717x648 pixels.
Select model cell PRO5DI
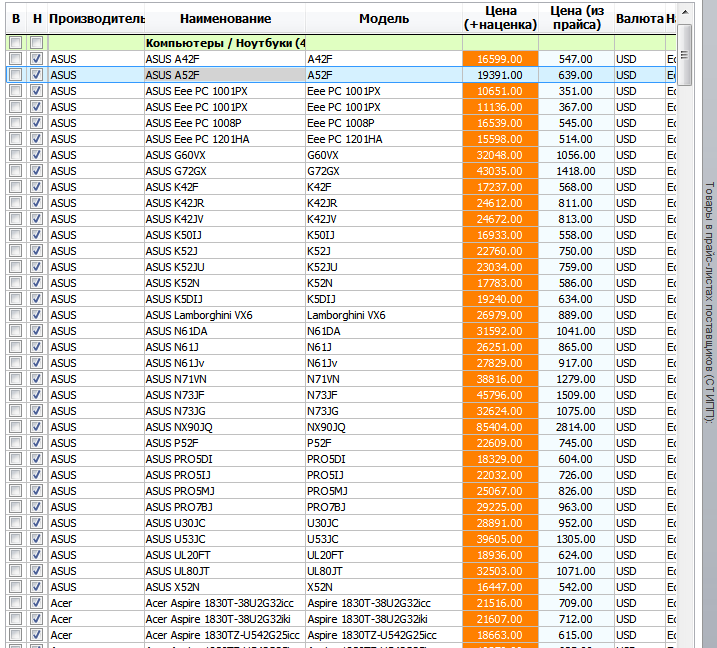pyautogui.click(x=384, y=459)
